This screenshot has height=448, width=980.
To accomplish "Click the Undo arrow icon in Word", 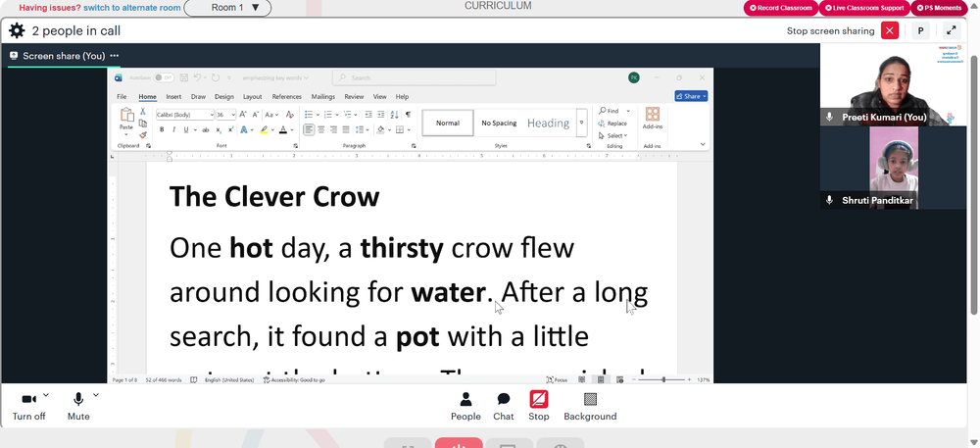I will click(x=198, y=77).
